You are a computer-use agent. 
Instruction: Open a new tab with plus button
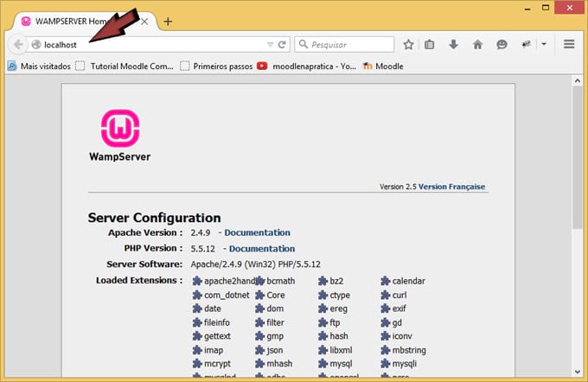168,22
